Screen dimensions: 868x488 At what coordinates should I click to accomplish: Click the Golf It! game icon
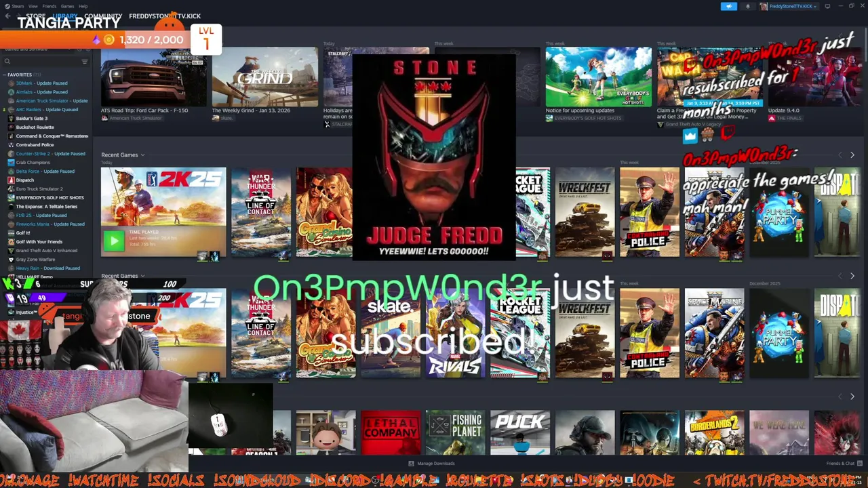(x=11, y=233)
